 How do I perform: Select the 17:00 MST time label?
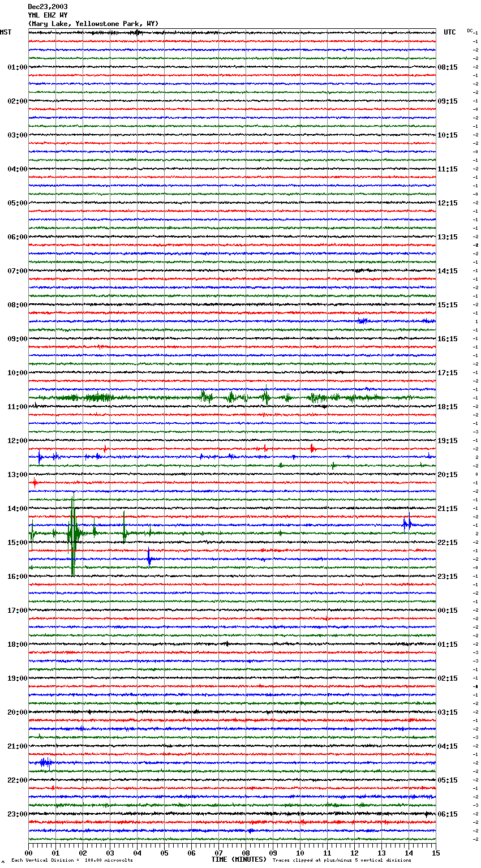coord(17,611)
